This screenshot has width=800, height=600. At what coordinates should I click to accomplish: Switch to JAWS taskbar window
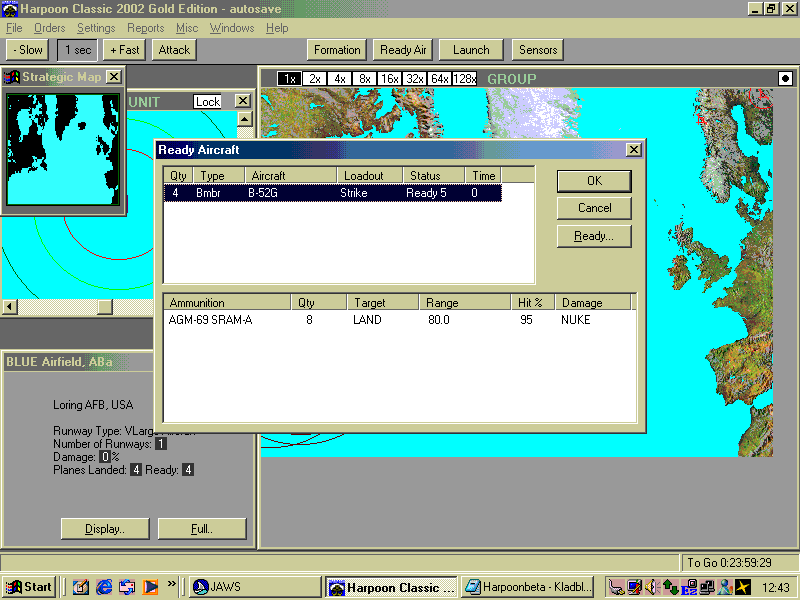pyautogui.click(x=255, y=587)
